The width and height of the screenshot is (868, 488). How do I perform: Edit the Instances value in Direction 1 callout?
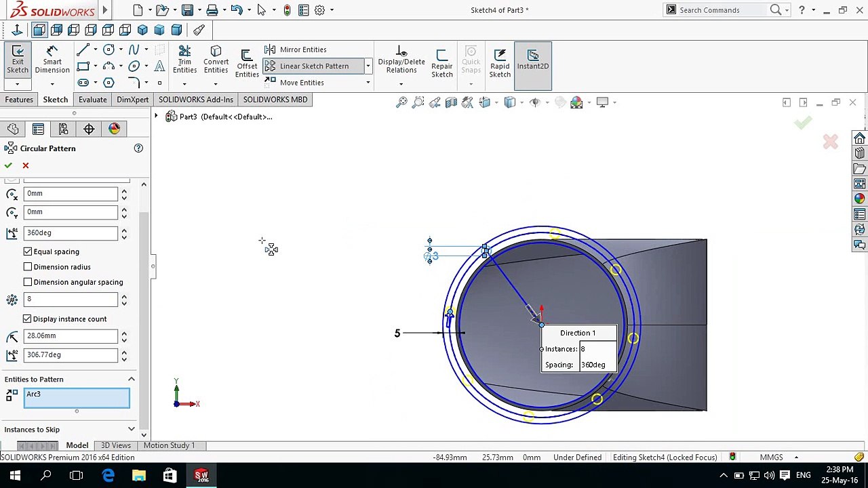[597, 349]
